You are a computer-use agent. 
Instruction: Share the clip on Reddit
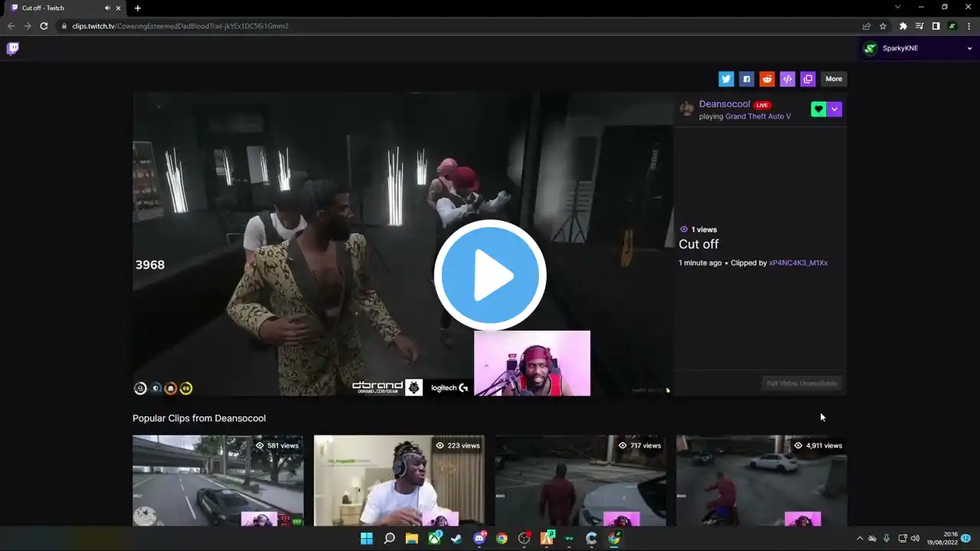click(x=767, y=79)
